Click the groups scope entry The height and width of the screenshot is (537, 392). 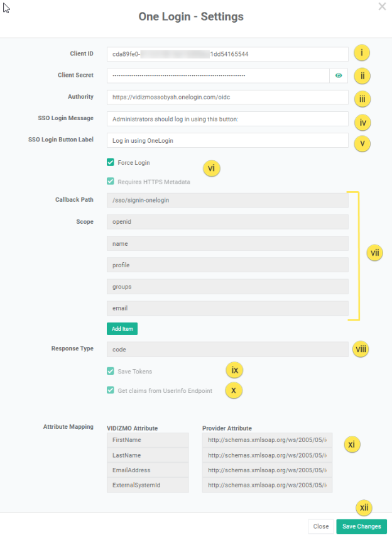(227, 287)
